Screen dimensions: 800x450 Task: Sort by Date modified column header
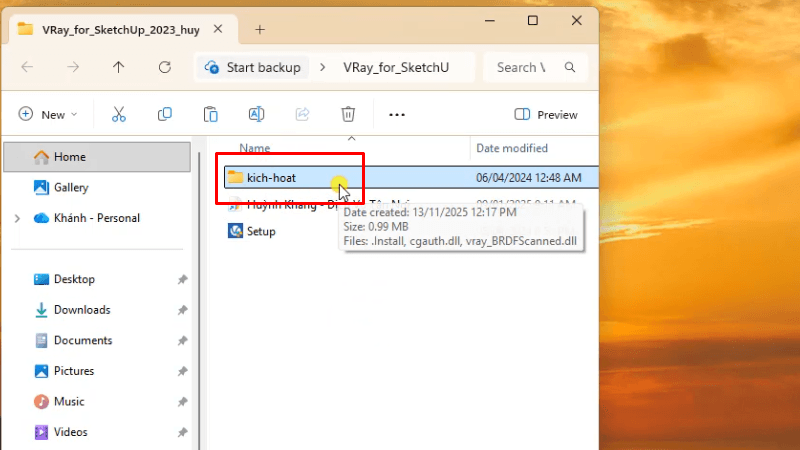pos(512,148)
